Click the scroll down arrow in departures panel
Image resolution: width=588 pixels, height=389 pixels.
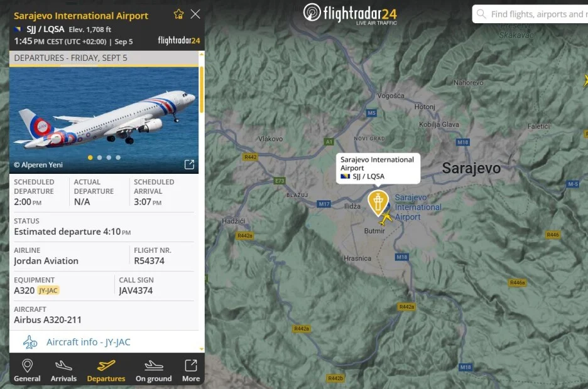click(202, 349)
